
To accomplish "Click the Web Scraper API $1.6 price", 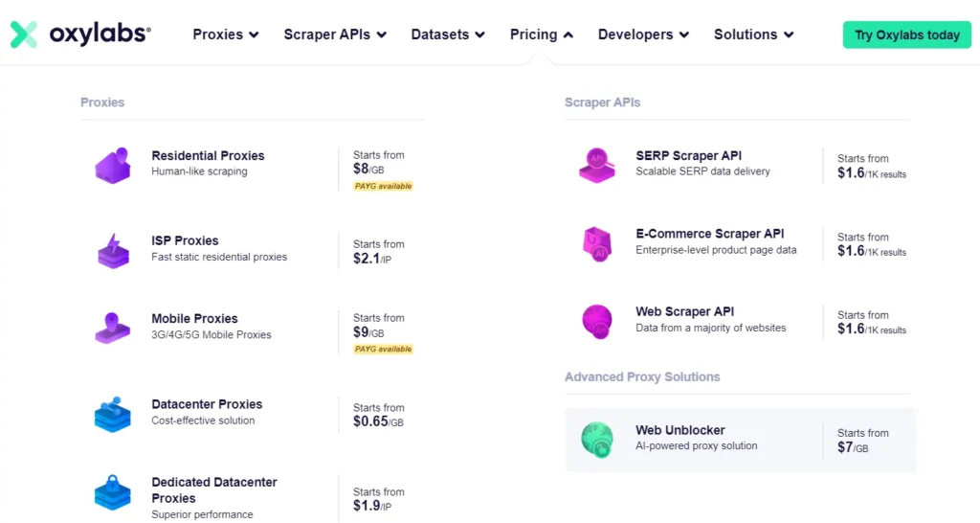I will point(872,330).
